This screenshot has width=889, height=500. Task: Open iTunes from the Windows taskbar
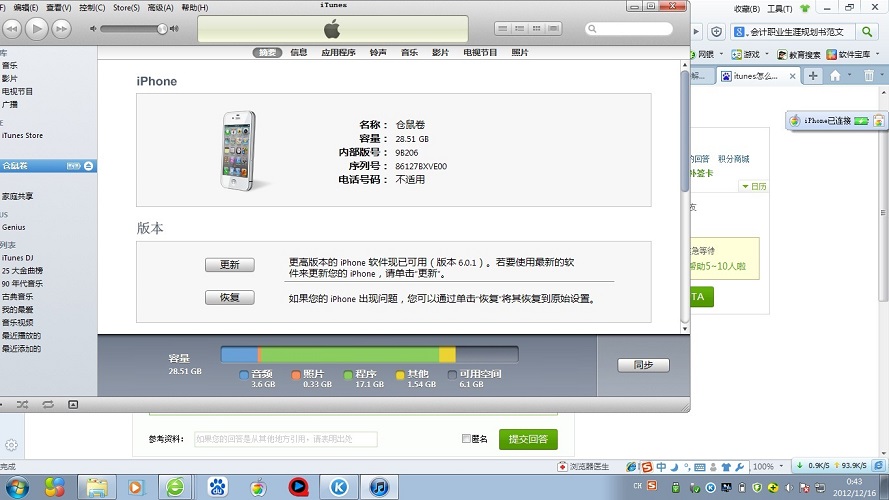click(379, 487)
